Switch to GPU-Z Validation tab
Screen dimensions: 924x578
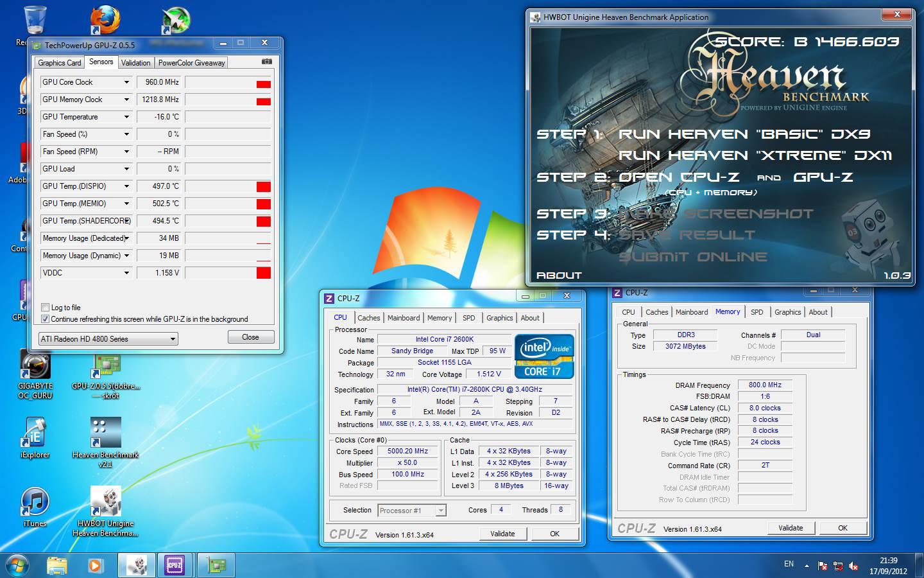136,63
